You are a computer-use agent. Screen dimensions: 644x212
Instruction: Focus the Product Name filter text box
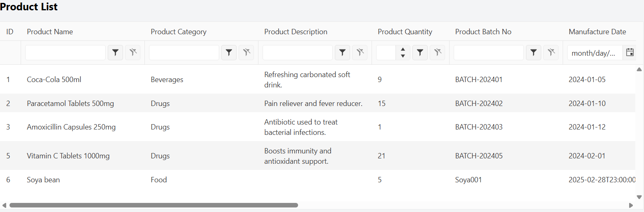point(66,52)
